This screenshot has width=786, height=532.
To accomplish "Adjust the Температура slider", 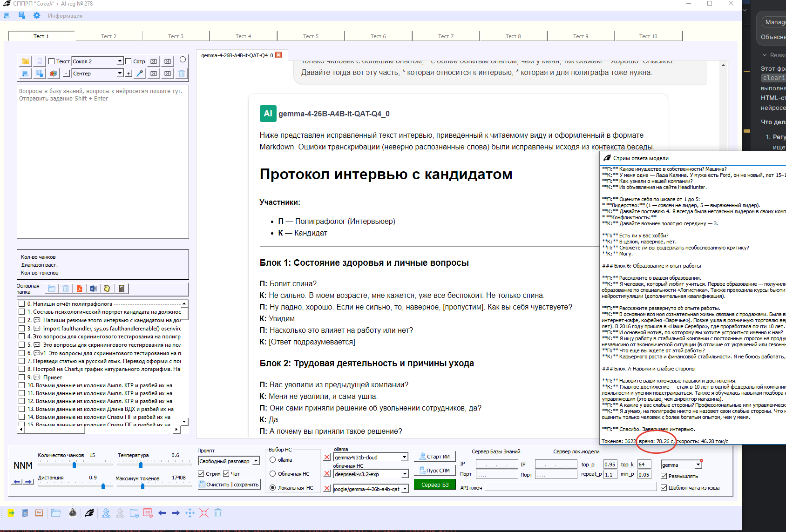I will 141,465.
